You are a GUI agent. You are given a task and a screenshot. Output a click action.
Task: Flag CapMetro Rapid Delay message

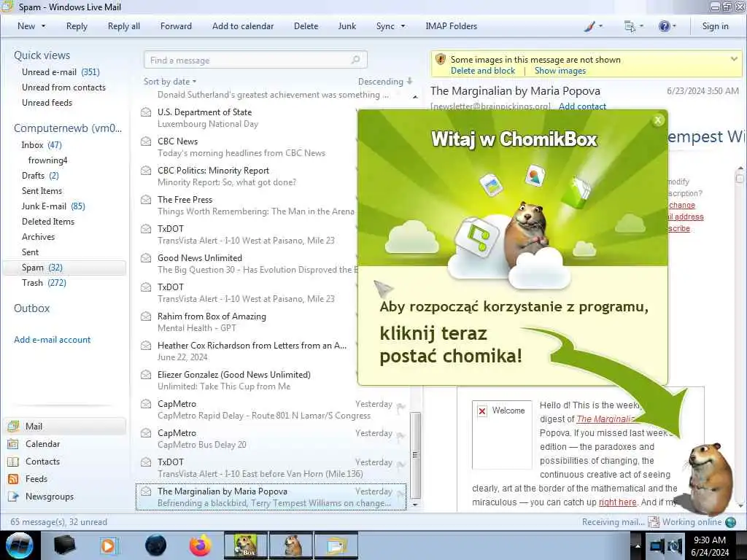pyautogui.click(x=400, y=407)
